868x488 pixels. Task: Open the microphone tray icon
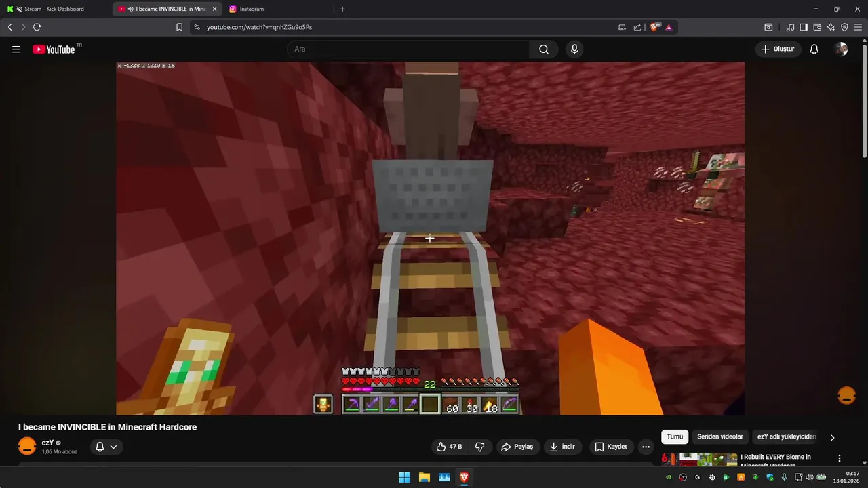coord(784,477)
